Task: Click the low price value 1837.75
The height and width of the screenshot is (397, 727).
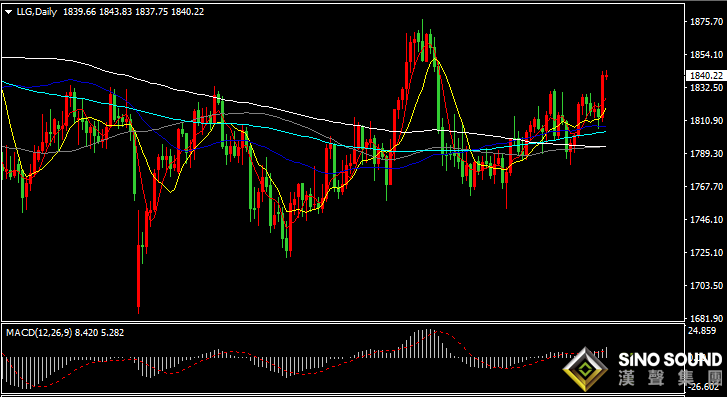Action: click(x=152, y=13)
